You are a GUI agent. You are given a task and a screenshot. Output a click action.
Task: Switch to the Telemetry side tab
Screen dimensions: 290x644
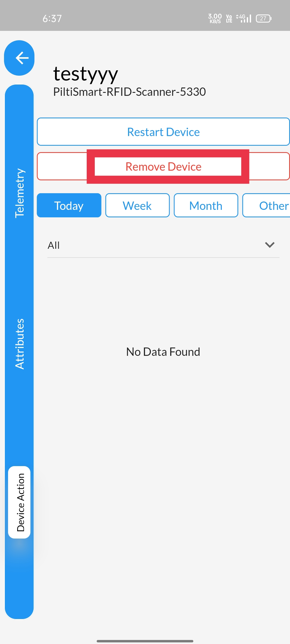coord(20,193)
